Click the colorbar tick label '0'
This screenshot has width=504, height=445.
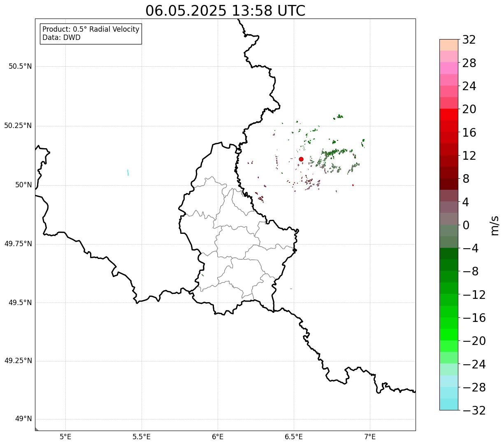(x=466, y=225)
